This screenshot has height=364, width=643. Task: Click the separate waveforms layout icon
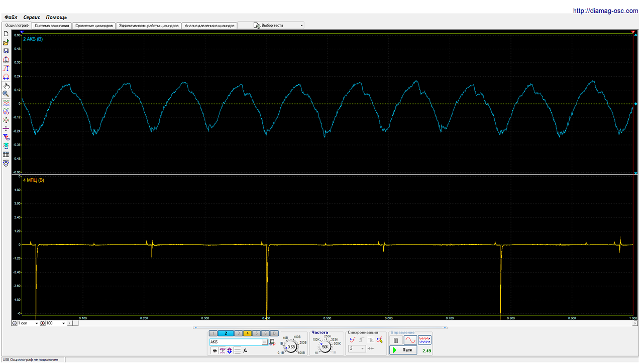(6, 102)
